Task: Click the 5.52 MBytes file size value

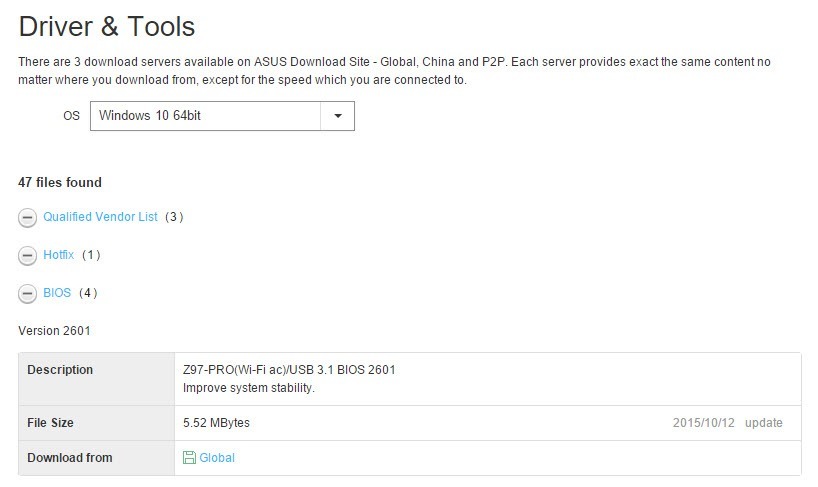Action: click(x=217, y=423)
